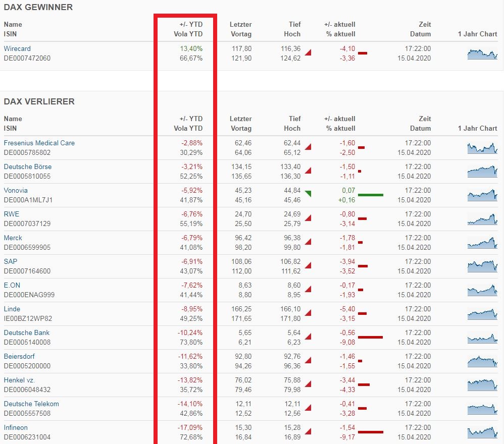This screenshot has height=444, width=504.
Task: Click Deutsche Telekom's 1-year chart thumbnail
Action: (x=482, y=409)
